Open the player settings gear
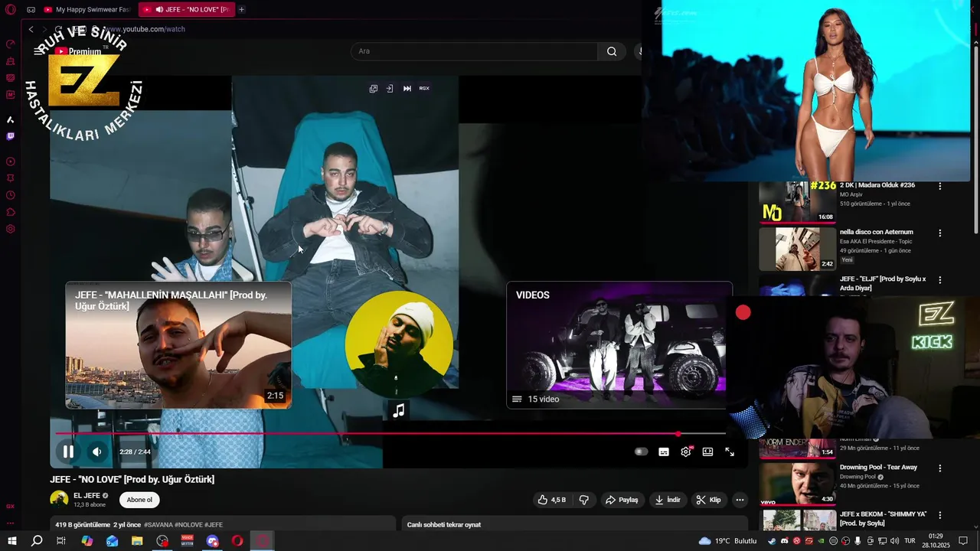 point(686,452)
